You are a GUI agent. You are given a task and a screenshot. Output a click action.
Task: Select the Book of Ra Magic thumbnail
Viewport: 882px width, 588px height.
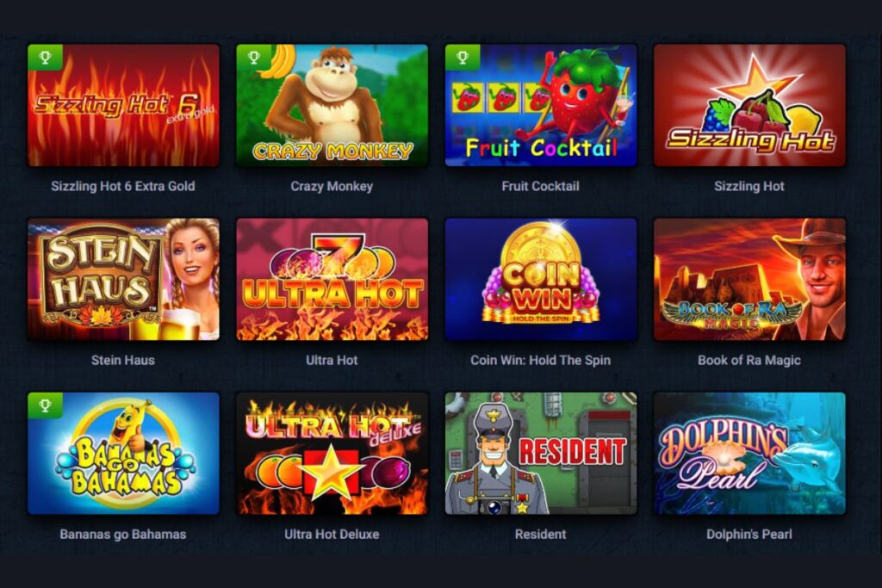coord(750,280)
